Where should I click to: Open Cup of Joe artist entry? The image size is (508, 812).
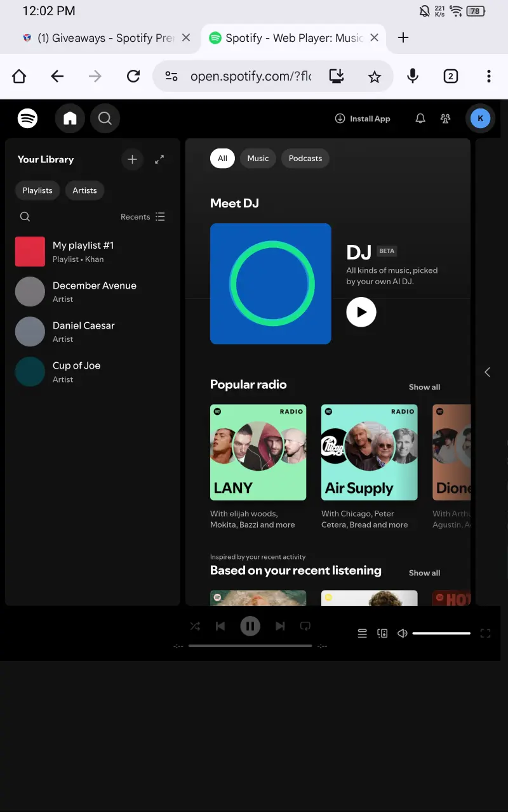click(x=93, y=372)
